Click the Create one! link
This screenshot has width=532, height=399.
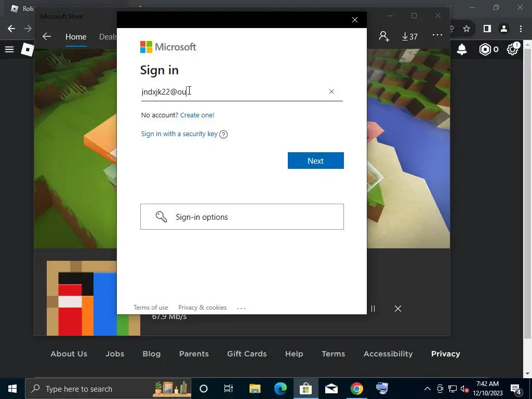pos(197,115)
